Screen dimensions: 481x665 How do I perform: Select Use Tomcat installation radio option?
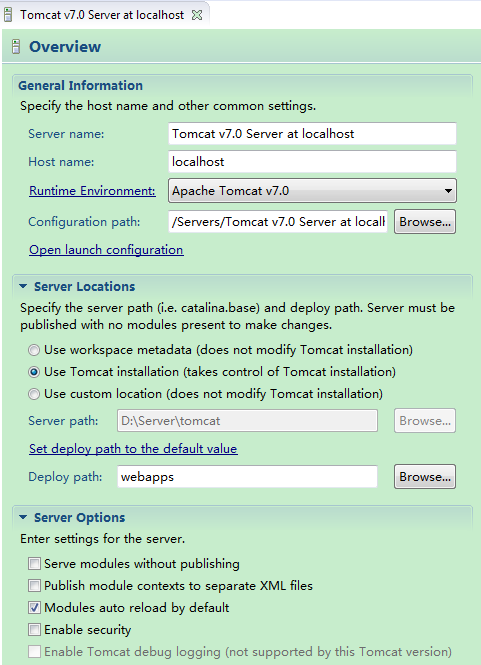(x=34, y=372)
